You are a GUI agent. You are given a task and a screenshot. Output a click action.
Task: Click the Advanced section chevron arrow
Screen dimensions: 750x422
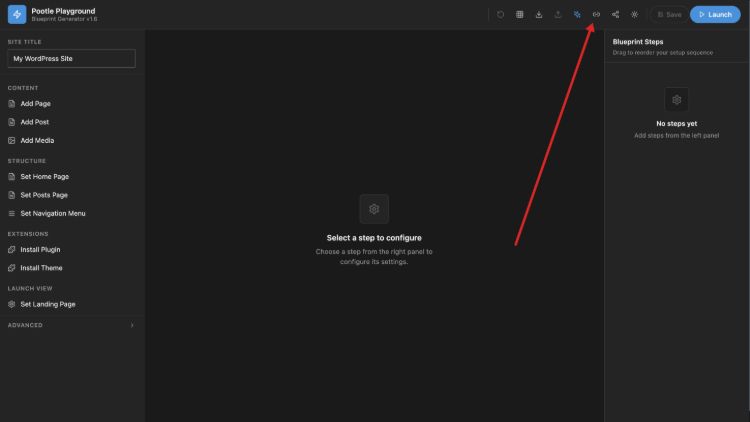[132, 325]
